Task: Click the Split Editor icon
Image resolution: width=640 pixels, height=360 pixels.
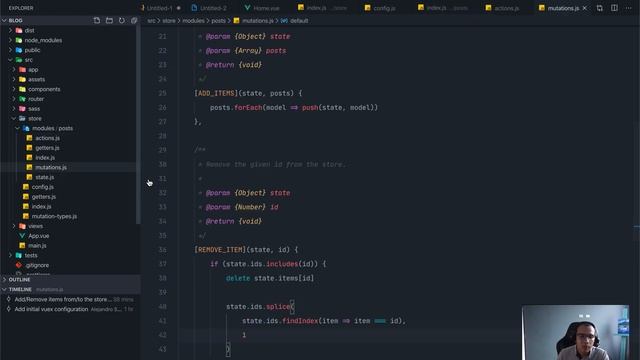Action: pos(614,8)
